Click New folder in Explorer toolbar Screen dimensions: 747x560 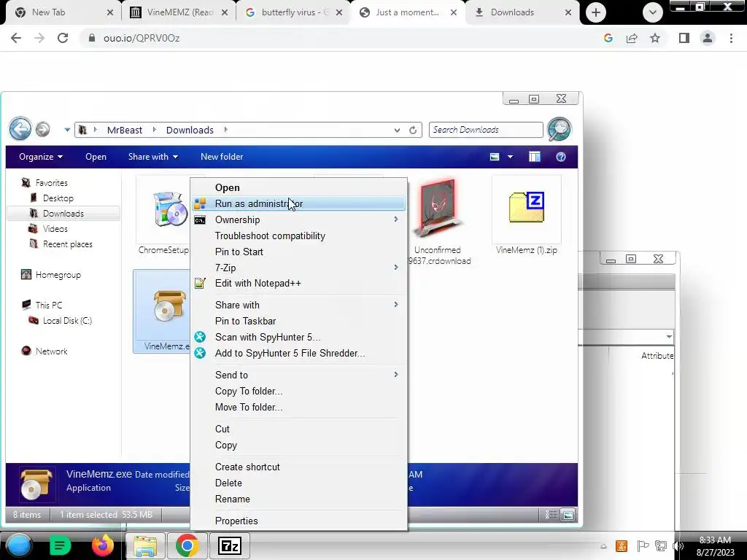222,157
